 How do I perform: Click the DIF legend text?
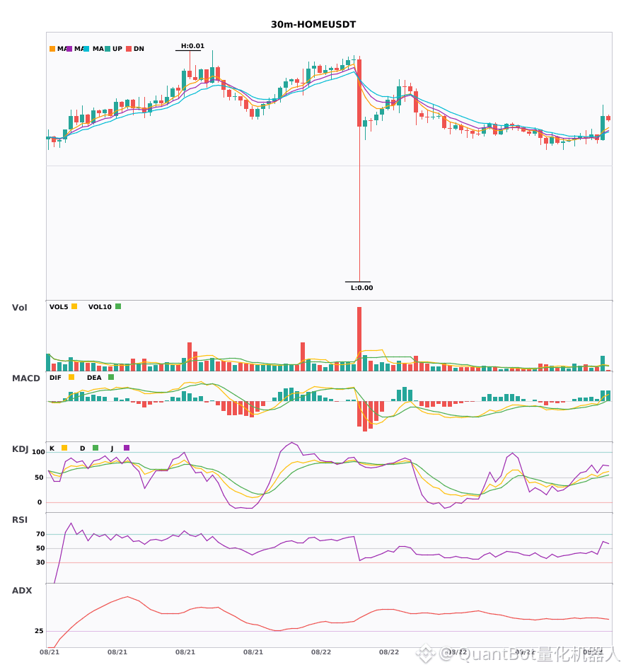coord(55,378)
